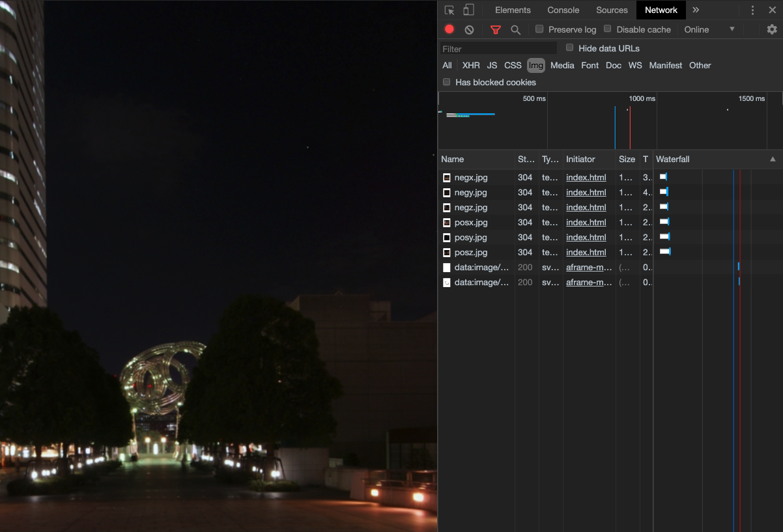Open network search
This screenshot has width=783, height=532.
point(515,29)
